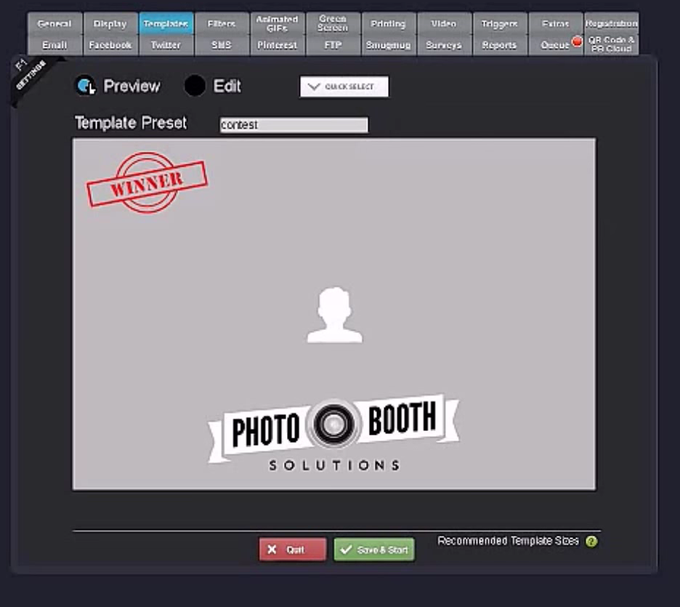Screen dimensions: 680x607
Task: Click the red Queue status indicator
Action: click(x=577, y=42)
